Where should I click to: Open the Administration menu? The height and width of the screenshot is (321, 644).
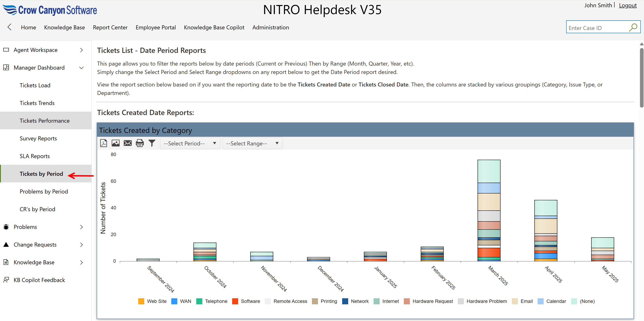click(270, 28)
